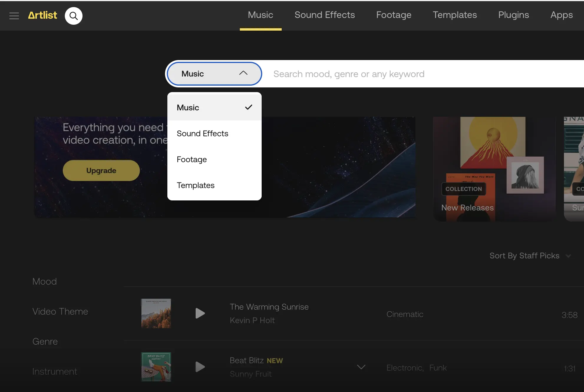Uncheck the Music category checkmark
Image resolution: width=584 pixels, height=392 pixels.
pyautogui.click(x=248, y=107)
